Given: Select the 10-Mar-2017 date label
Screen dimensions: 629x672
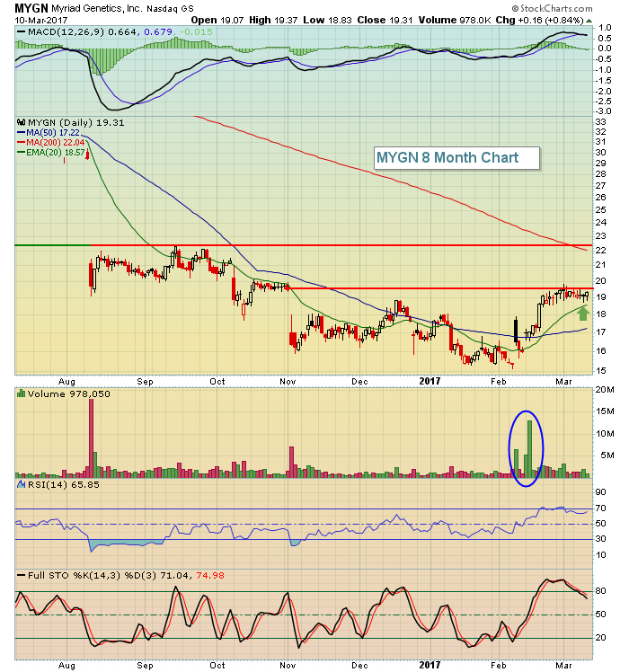Looking at the screenshot, I should tap(41, 20).
